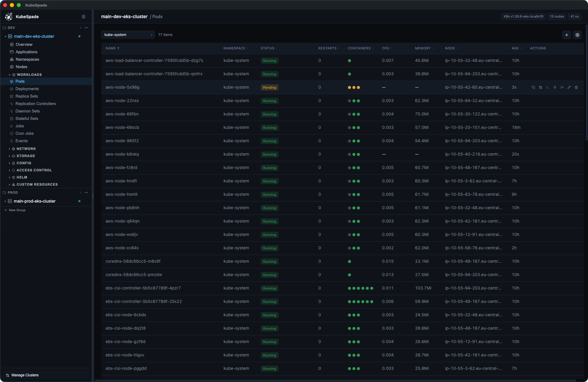Image resolution: width=588 pixels, height=382 pixels.
Task: Click the exit-arrow icon for aws-node-5x98g
Action: 562,87
